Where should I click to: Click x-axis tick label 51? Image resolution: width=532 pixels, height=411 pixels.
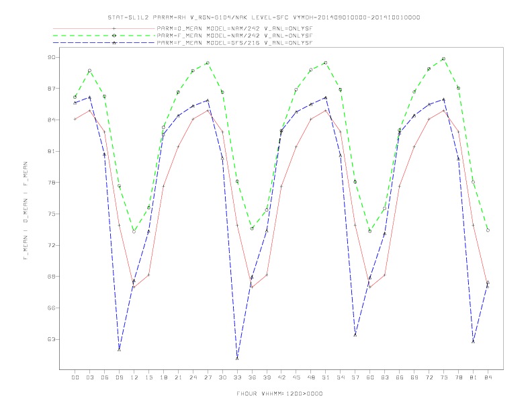click(326, 377)
